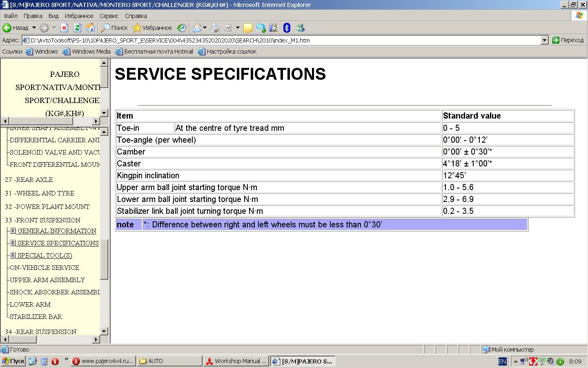Open the address bar dropdown arrow

pyautogui.click(x=544, y=40)
